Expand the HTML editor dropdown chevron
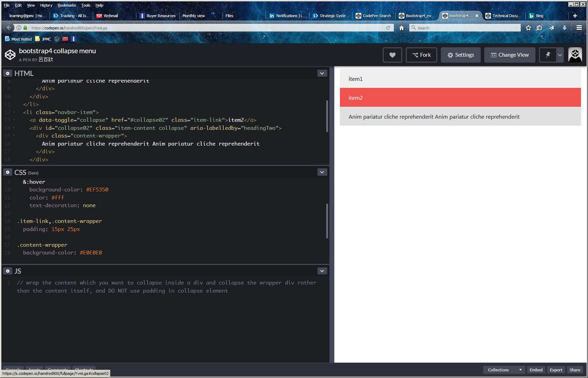The height and width of the screenshot is (378, 588). (x=322, y=73)
